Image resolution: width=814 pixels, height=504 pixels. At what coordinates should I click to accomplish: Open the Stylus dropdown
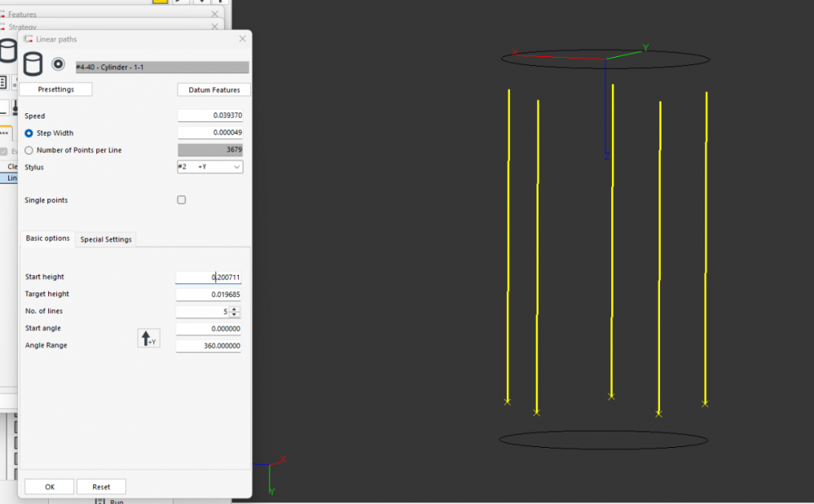[x=209, y=167]
